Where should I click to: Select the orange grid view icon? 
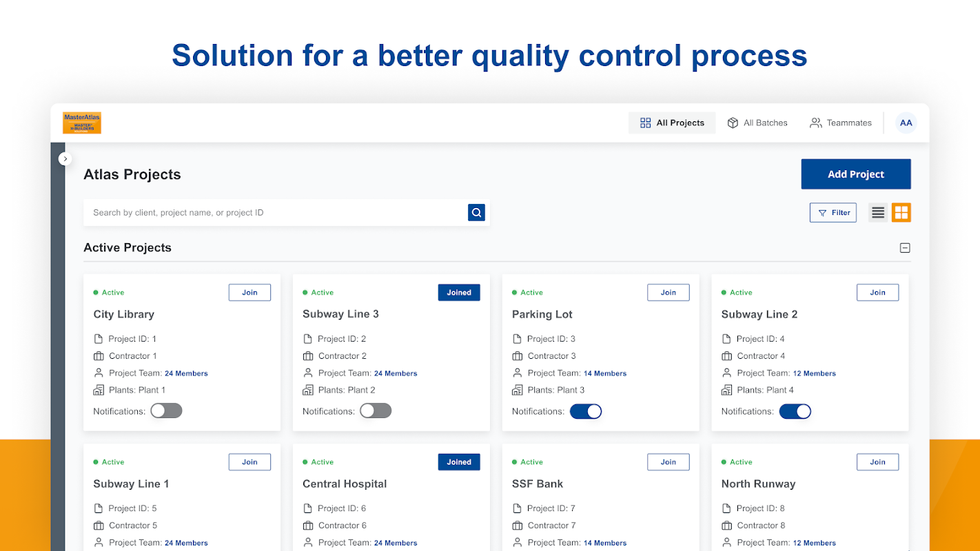[901, 213]
